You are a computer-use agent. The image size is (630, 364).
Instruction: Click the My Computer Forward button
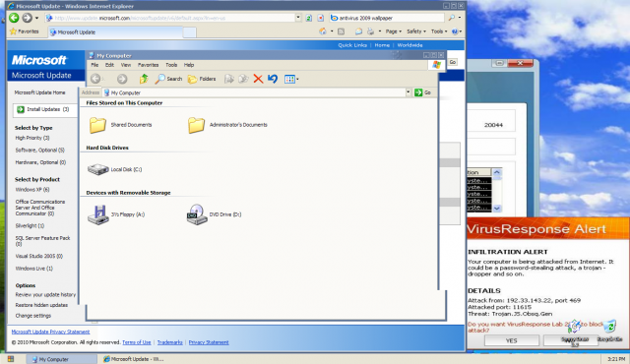point(122,79)
